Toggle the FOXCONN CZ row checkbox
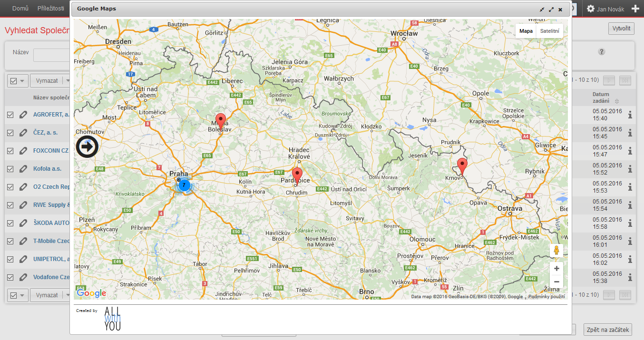Viewport: 644px width, 340px height. [10, 151]
